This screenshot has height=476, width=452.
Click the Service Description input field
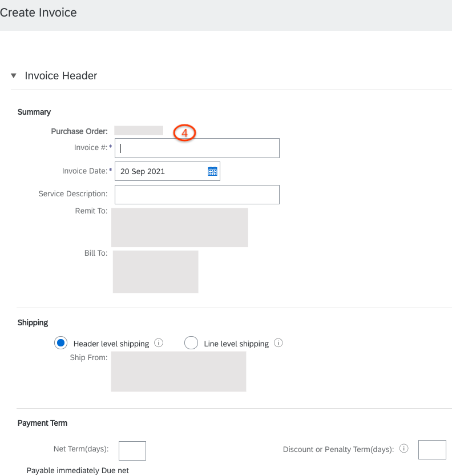[x=197, y=195]
